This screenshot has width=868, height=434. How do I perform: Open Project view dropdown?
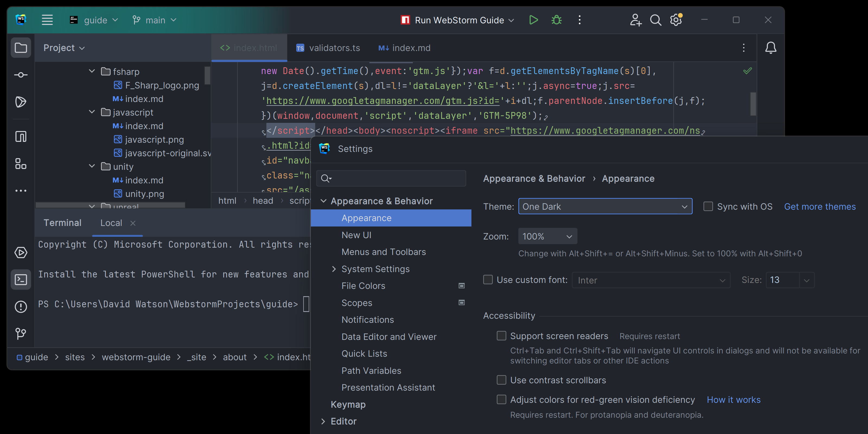64,48
